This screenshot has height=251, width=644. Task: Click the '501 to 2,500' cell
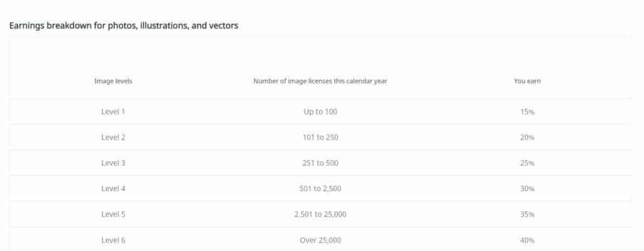click(x=320, y=189)
